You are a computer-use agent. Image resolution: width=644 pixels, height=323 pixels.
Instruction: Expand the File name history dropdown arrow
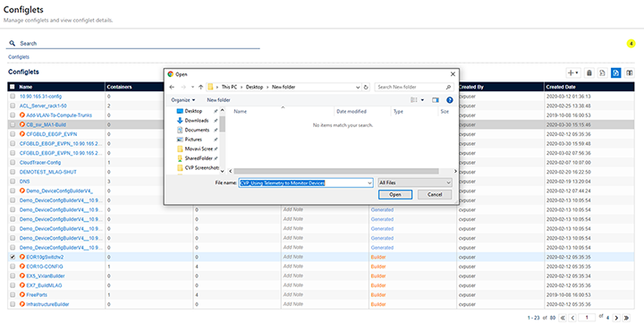point(369,183)
